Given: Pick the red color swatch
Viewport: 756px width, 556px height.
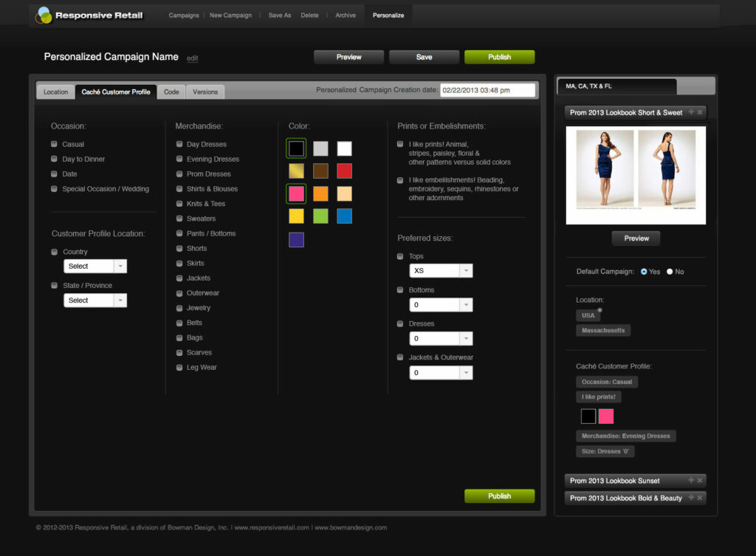Looking at the screenshot, I should pyautogui.click(x=344, y=171).
